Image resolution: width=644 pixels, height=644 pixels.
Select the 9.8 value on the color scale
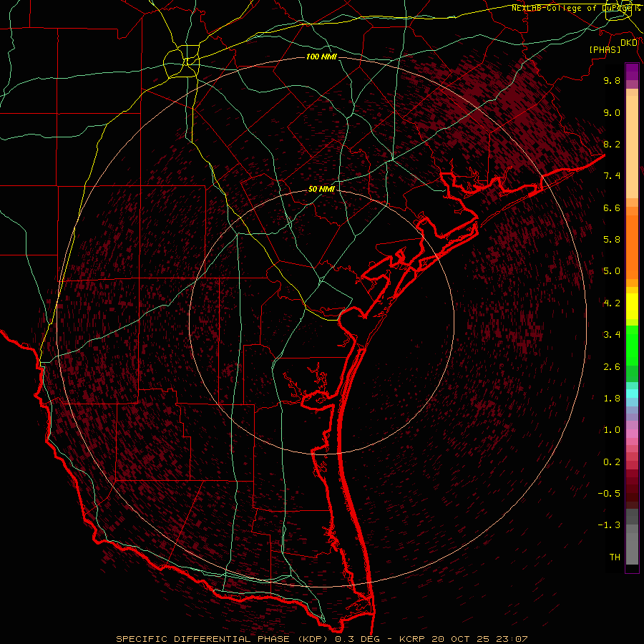tap(612, 80)
